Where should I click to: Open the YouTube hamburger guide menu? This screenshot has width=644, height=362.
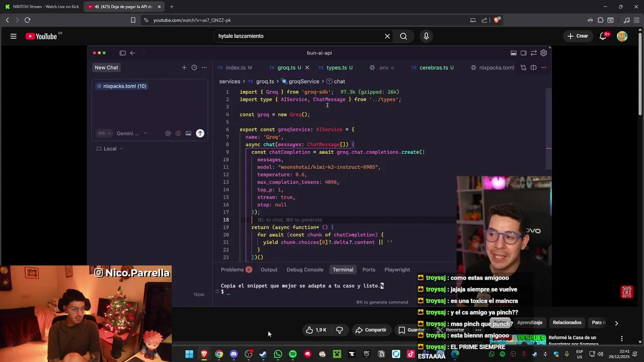point(14,36)
